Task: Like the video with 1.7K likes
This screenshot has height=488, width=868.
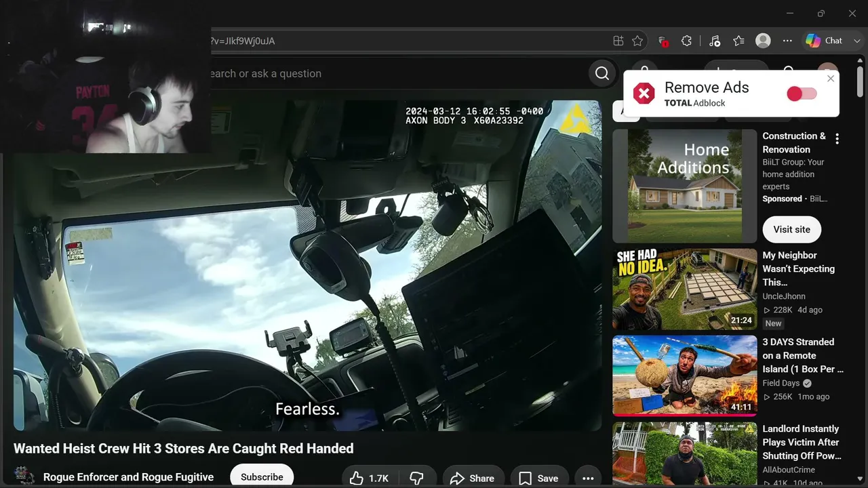Action: 369,478
